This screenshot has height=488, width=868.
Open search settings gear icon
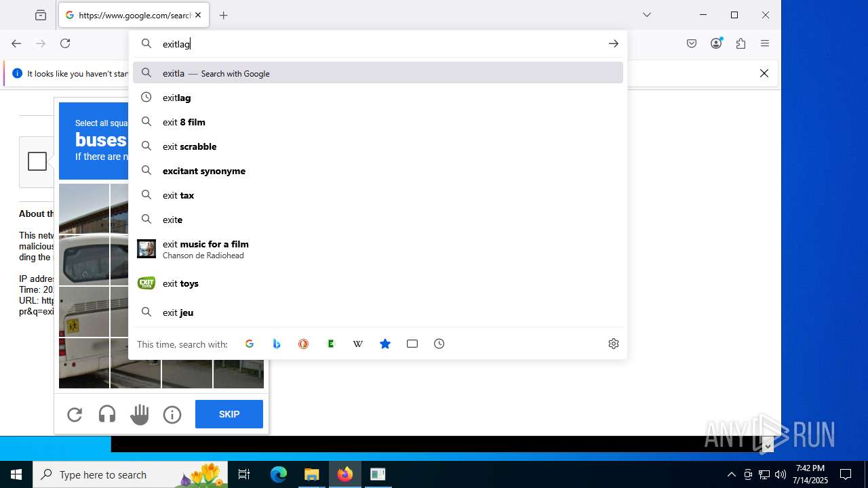(x=614, y=344)
